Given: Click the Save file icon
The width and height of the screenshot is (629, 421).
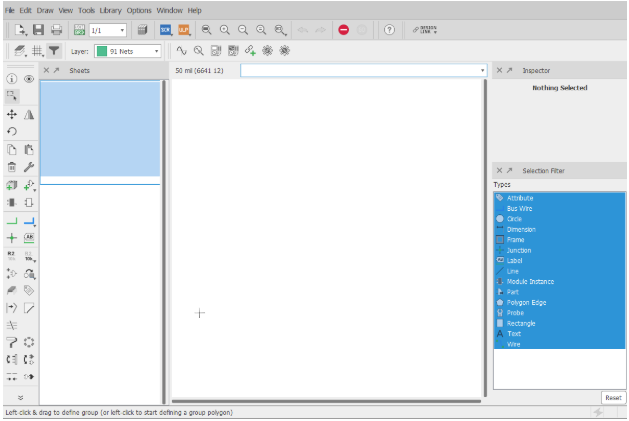Looking at the screenshot, I should (x=38, y=30).
